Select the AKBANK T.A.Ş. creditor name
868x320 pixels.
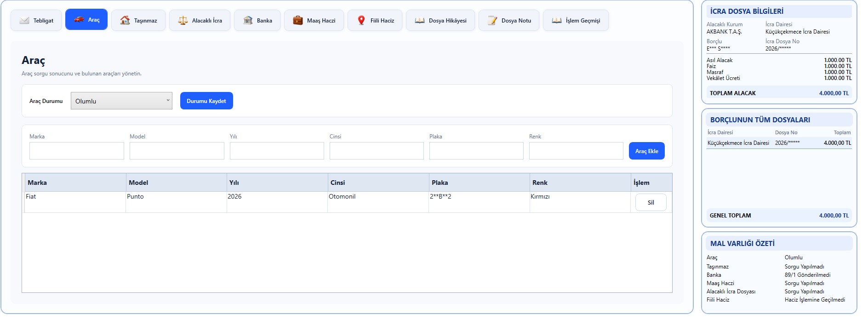point(724,32)
